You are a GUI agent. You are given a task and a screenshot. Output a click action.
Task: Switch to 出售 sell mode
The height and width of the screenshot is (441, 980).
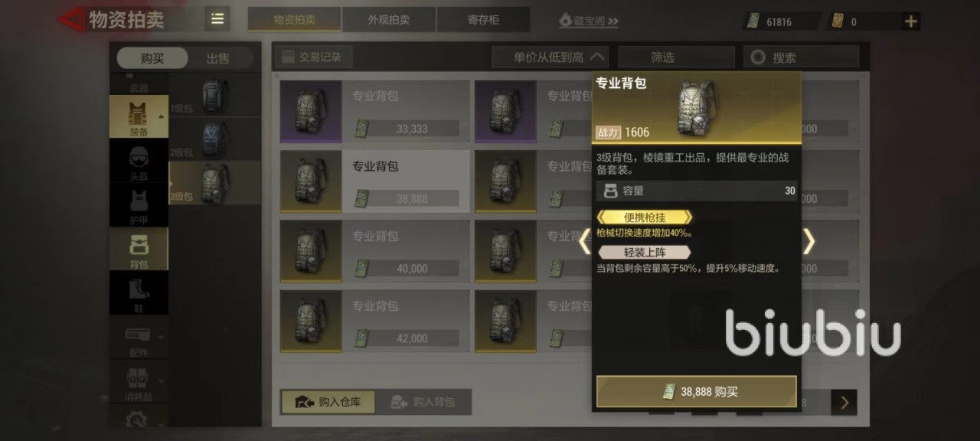218,58
